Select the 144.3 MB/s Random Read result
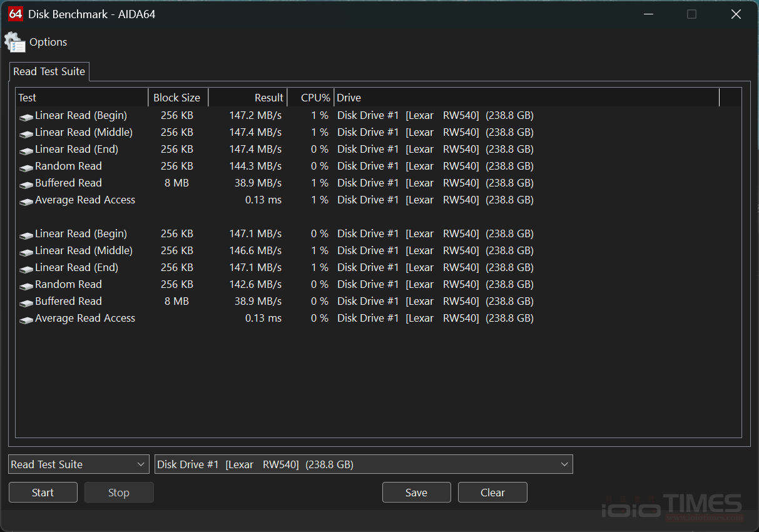Image resolution: width=759 pixels, height=532 pixels. (x=255, y=166)
